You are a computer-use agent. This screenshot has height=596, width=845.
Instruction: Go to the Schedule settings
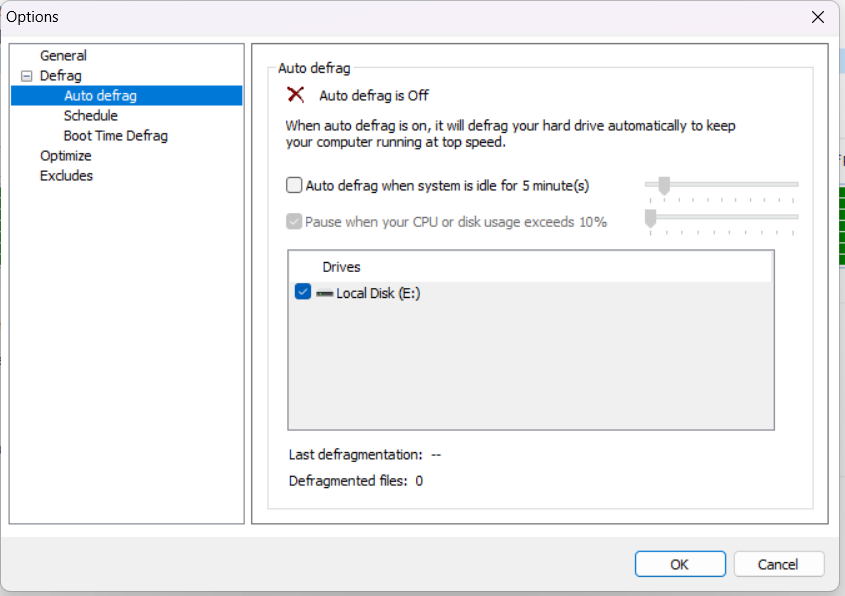(90, 116)
